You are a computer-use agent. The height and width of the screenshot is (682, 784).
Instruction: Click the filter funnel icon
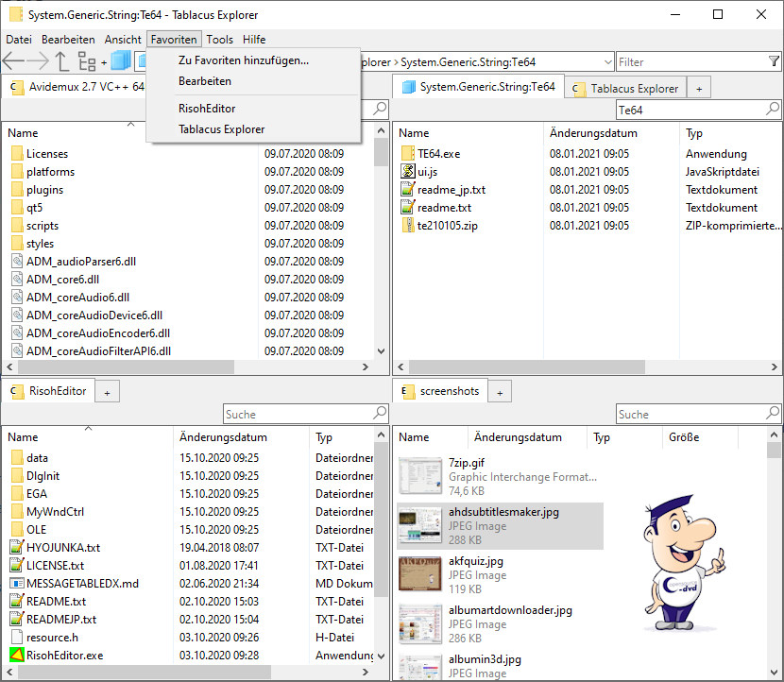point(774,62)
